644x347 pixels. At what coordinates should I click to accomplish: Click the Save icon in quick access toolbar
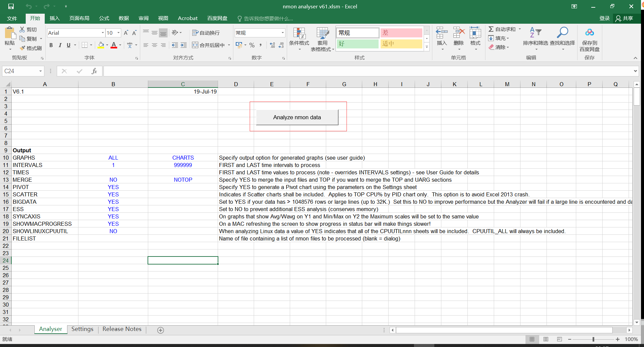pos(11,6)
